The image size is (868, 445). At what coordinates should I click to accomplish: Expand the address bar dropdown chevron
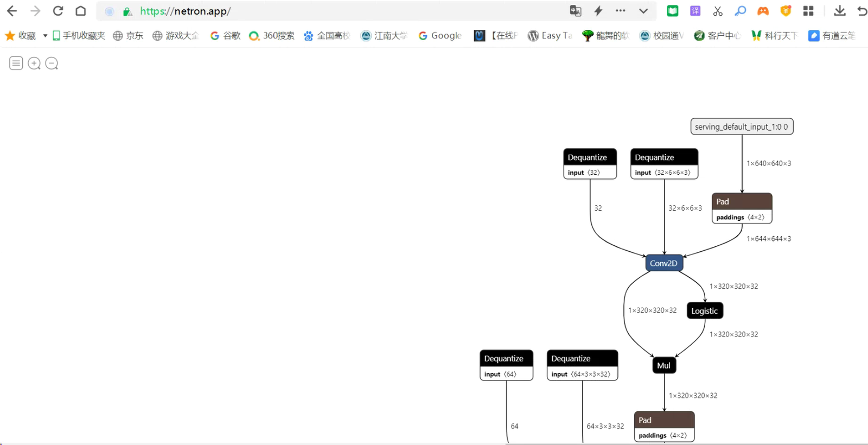[x=643, y=11]
